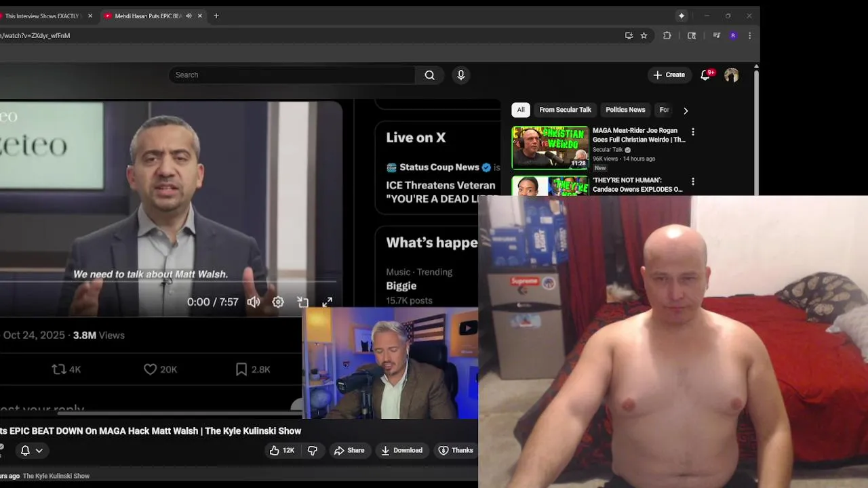868x488 pixels.
Task: Open the YouTube account avatar menu
Action: (731, 75)
